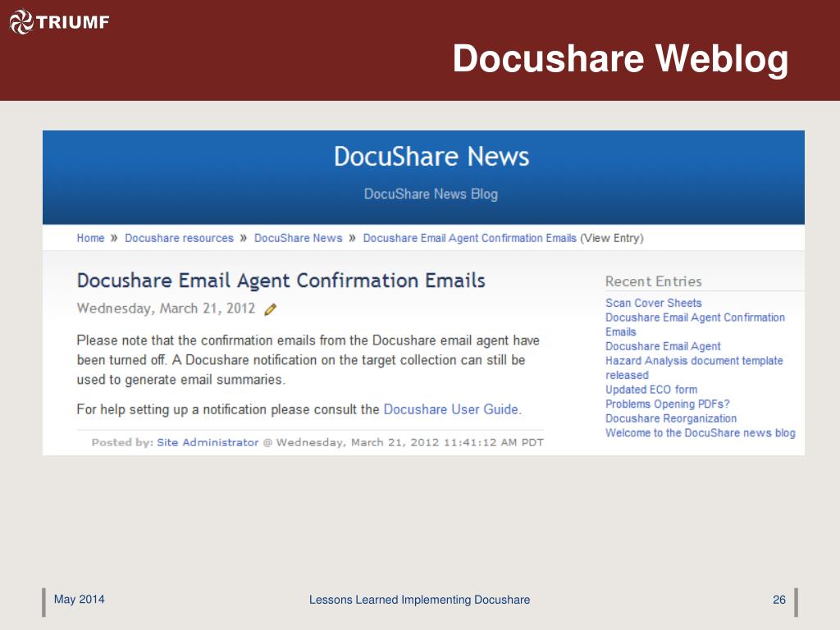840x630 pixels.
Task: Open the DocuShare News breadcrumb link
Action: click(x=298, y=238)
